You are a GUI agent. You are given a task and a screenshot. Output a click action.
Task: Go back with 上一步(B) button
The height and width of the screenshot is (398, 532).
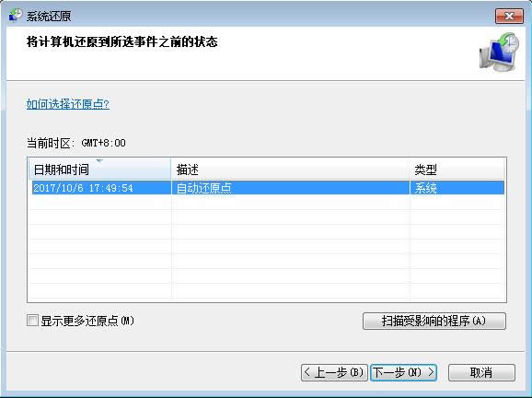(334, 372)
